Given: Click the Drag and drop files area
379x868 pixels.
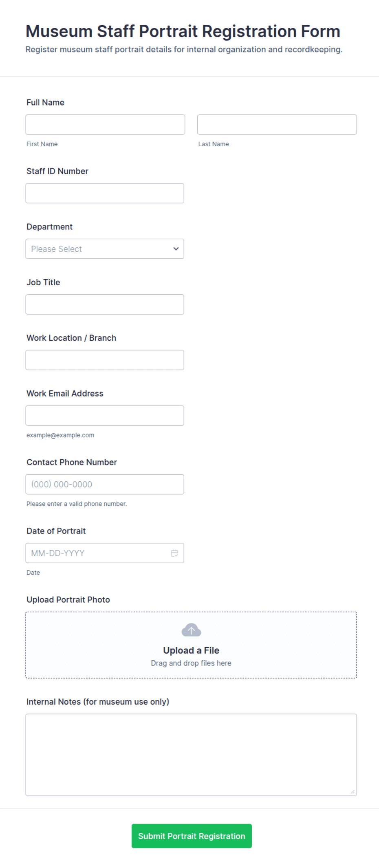Looking at the screenshot, I should point(191,645).
